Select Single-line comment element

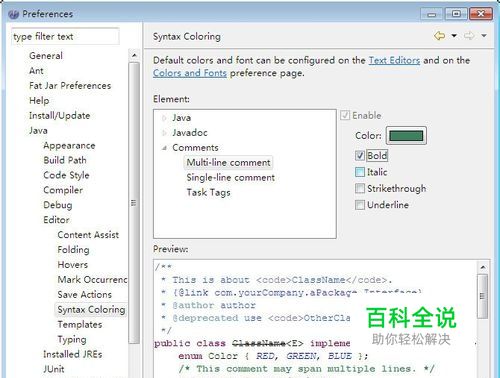tap(231, 178)
